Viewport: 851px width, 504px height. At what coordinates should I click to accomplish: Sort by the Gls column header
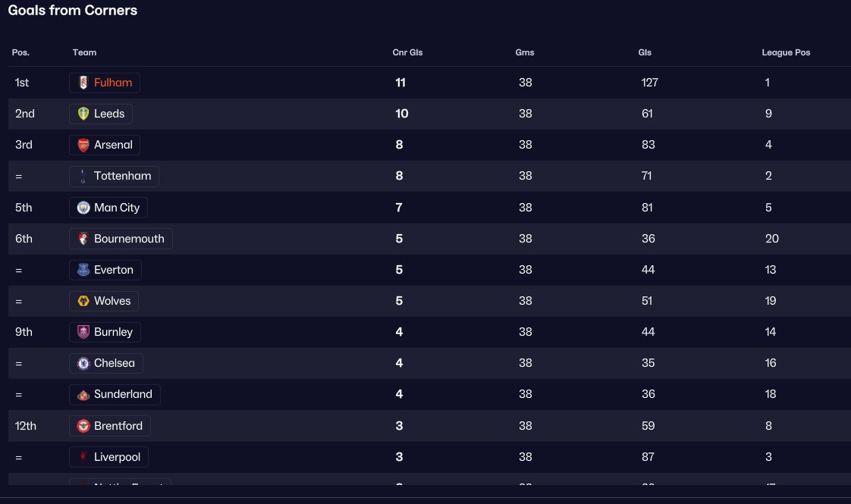pyautogui.click(x=645, y=52)
